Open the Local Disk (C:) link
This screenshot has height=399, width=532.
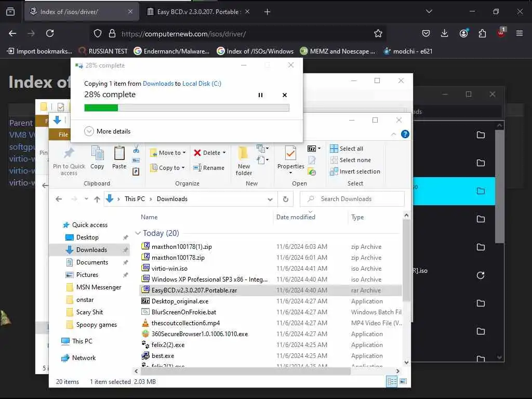(202, 84)
